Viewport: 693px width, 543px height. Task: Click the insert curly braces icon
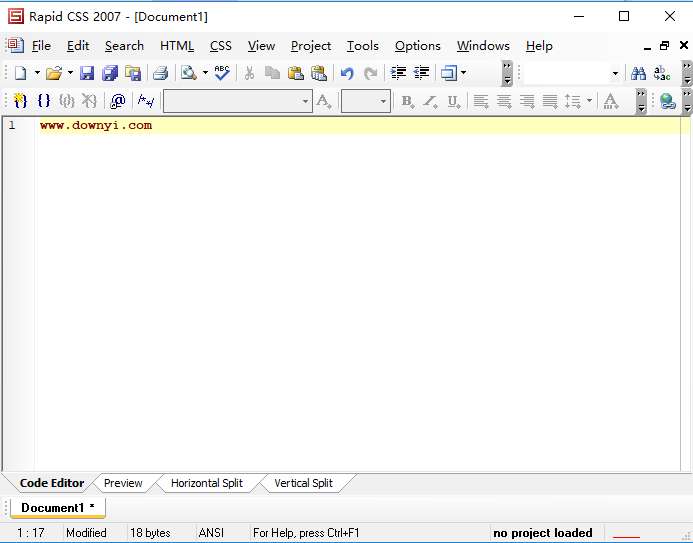[x=44, y=101]
